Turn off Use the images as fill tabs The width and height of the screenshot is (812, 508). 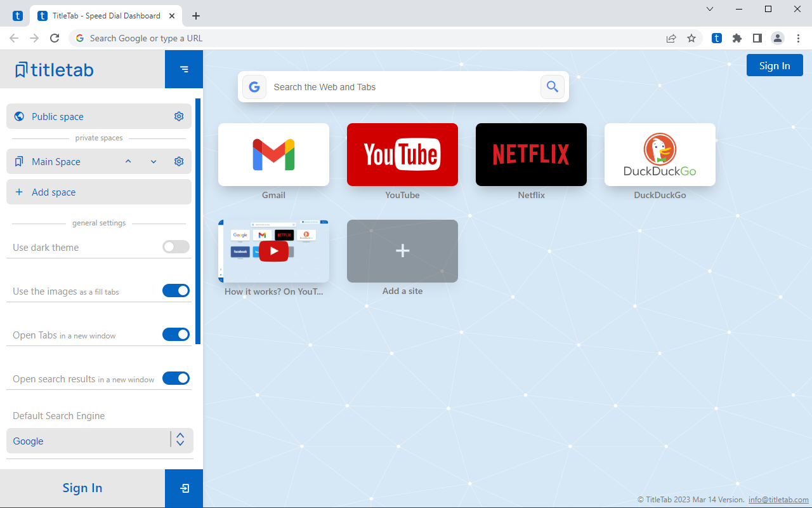point(176,291)
